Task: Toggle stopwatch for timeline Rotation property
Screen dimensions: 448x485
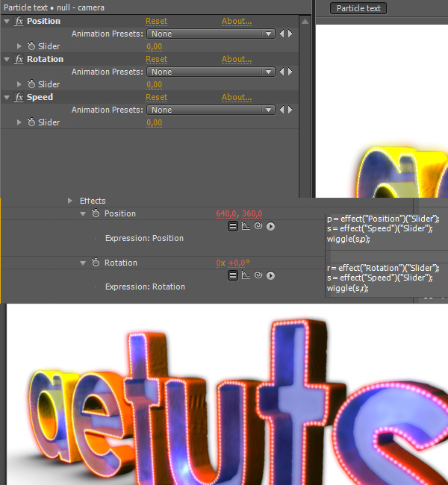Action: [96, 263]
